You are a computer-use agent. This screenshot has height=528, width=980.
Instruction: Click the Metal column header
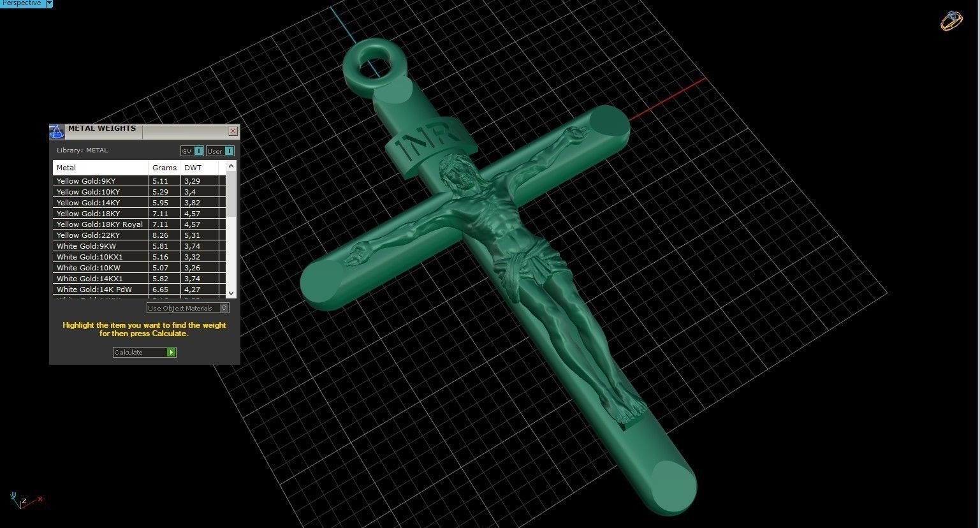(101, 168)
